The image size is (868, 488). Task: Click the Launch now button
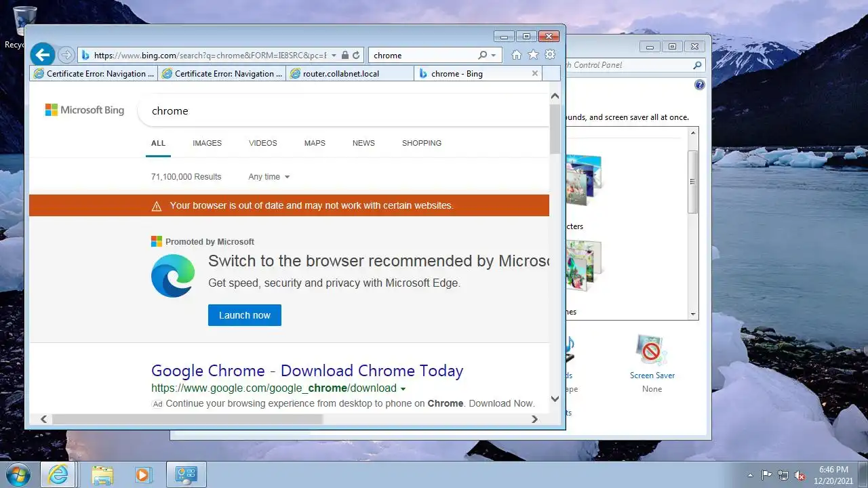245,315
